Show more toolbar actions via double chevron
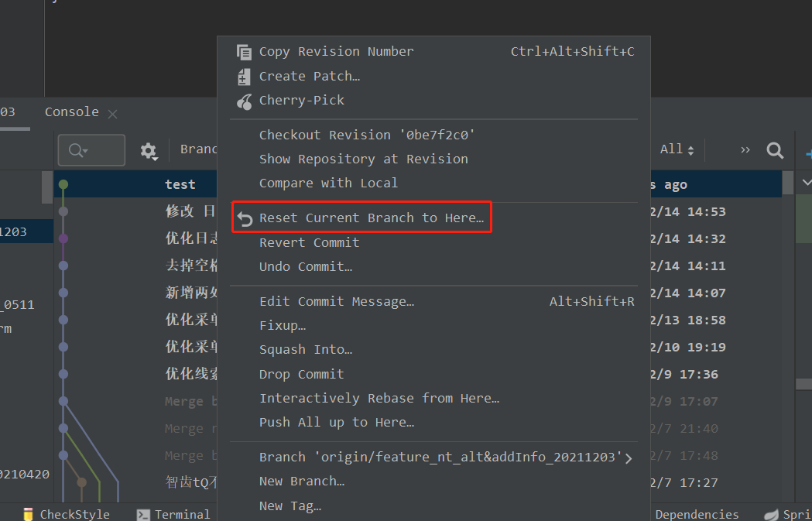This screenshot has width=812, height=521. click(x=745, y=150)
